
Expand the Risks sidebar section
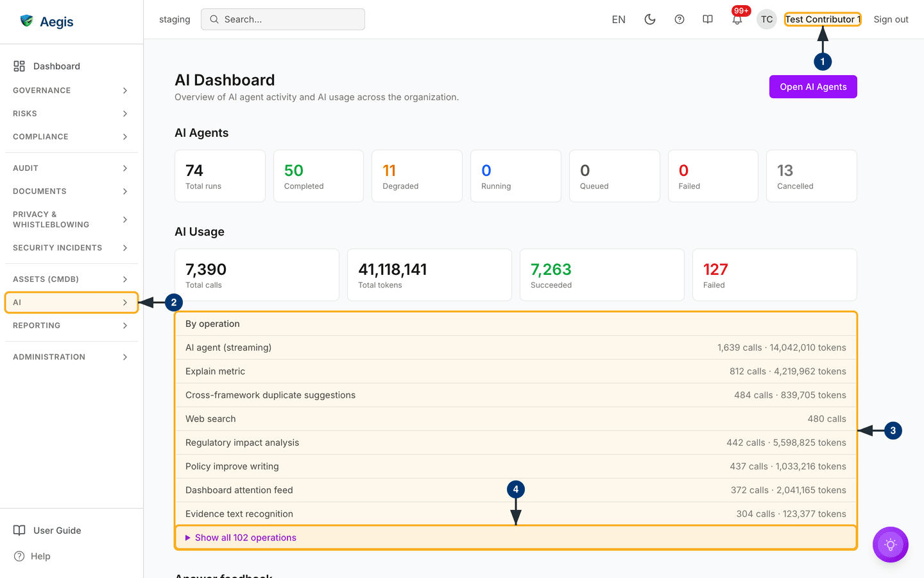pyautogui.click(x=71, y=114)
